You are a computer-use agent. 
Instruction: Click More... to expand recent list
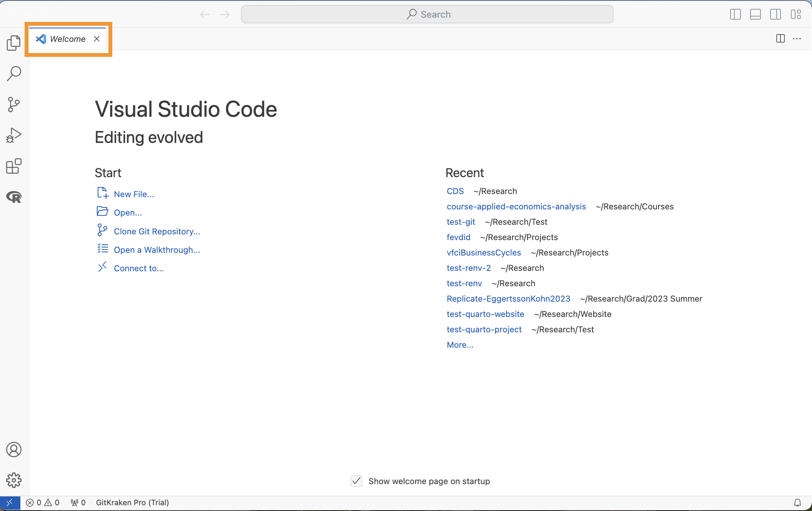460,345
